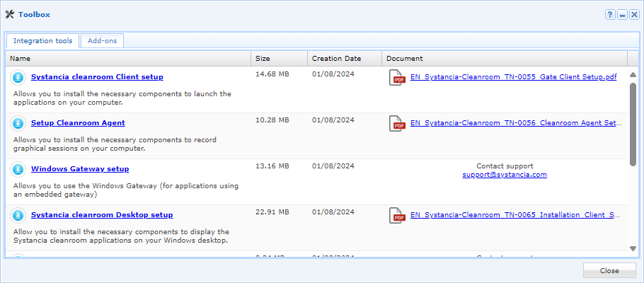
Task: Click PDF icon for Gate Client Setup document
Action: (x=398, y=78)
